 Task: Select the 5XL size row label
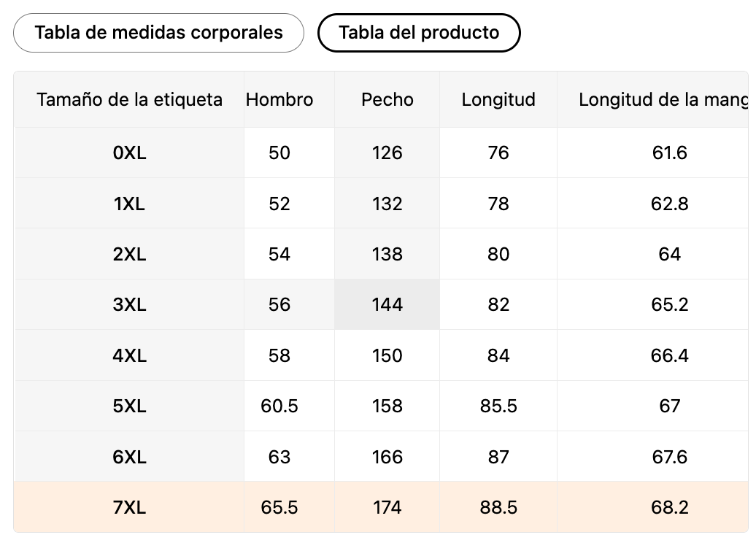point(129,406)
